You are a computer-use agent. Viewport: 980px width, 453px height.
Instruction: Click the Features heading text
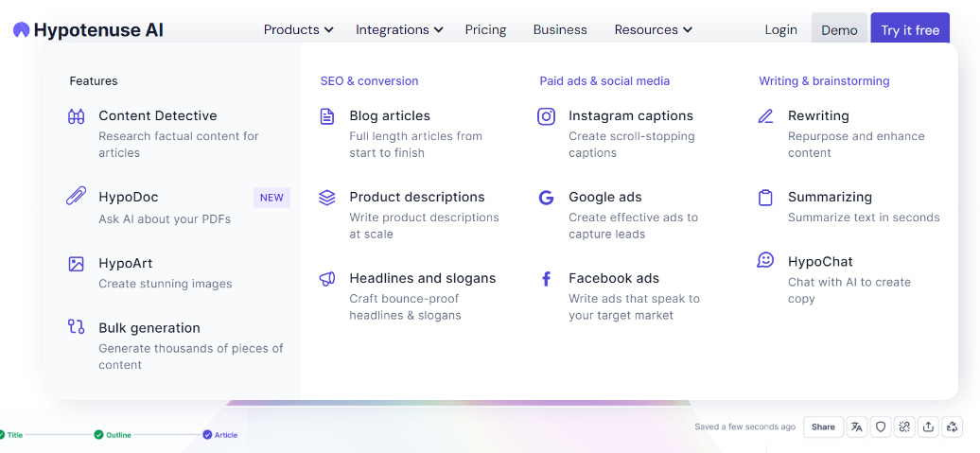tap(93, 80)
